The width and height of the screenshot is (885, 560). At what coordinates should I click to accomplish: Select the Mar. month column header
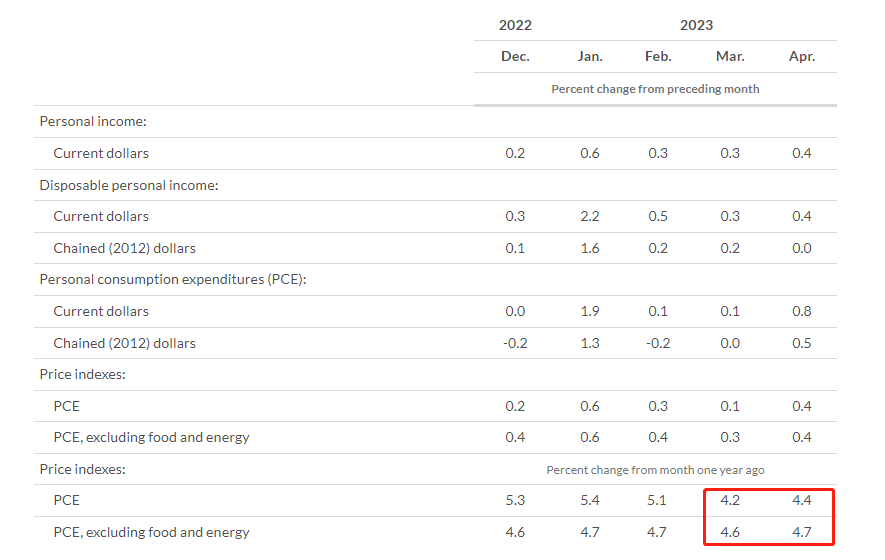[730, 57]
